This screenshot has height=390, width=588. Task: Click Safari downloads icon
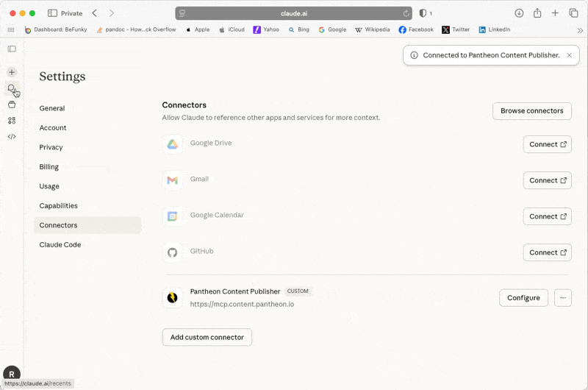[x=519, y=13]
